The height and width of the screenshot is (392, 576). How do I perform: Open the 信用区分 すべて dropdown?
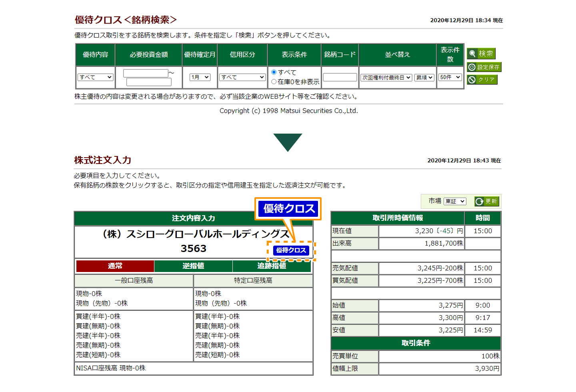pyautogui.click(x=242, y=77)
